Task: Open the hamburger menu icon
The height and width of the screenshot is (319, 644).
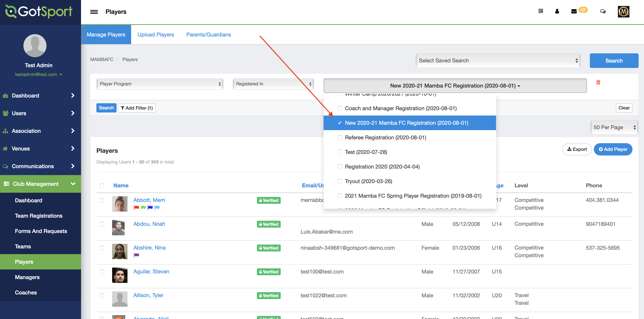Action: pyautogui.click(x=94, y=12)
